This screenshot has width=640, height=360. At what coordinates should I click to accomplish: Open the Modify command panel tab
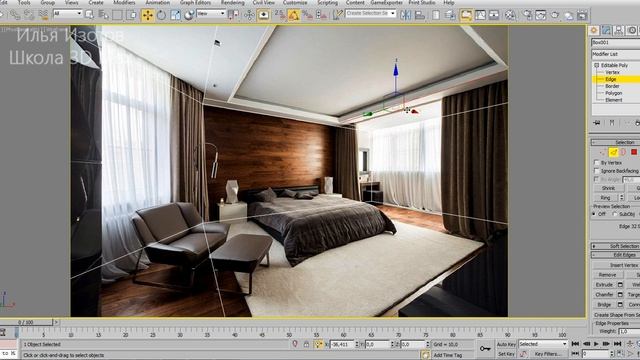tap(606, 31)
